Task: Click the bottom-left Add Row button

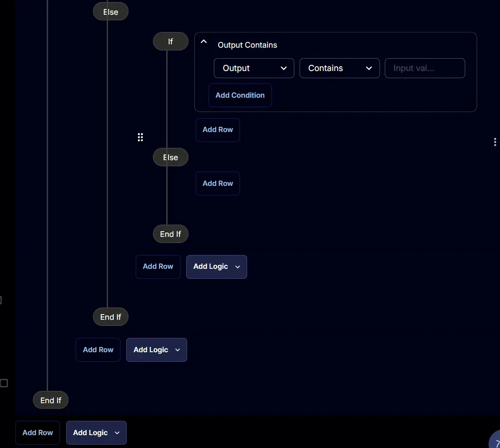Action: [x=38, y=433]
